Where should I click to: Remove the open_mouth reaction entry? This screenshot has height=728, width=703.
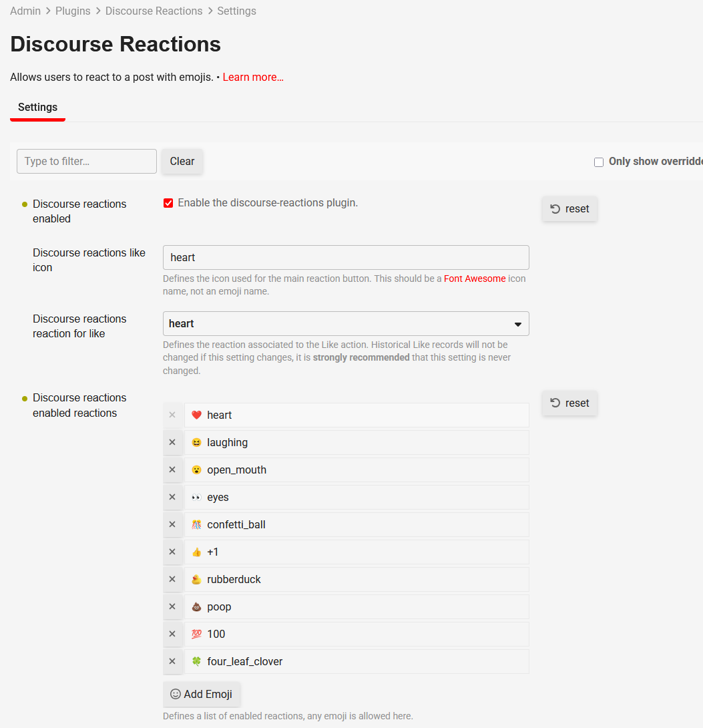(172, 470)
